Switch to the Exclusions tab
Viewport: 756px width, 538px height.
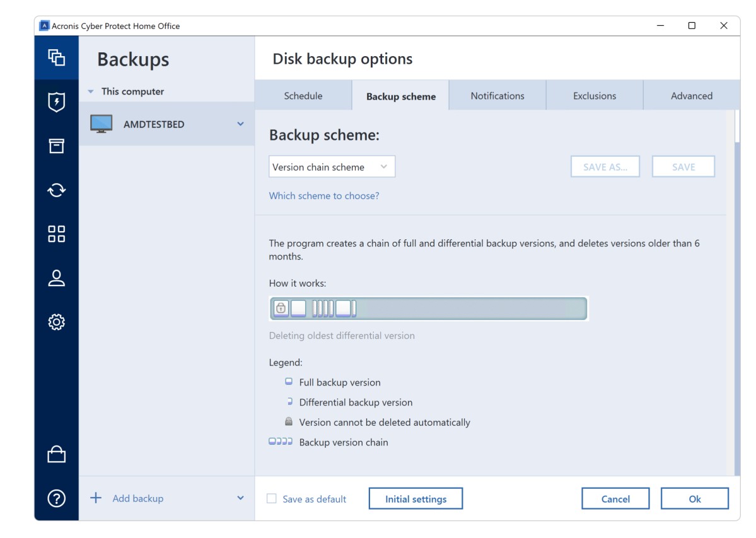[x=595, y=96]
